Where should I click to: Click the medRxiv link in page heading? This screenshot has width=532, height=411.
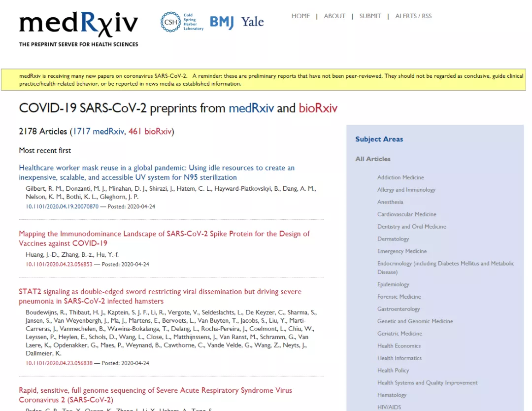251,108
